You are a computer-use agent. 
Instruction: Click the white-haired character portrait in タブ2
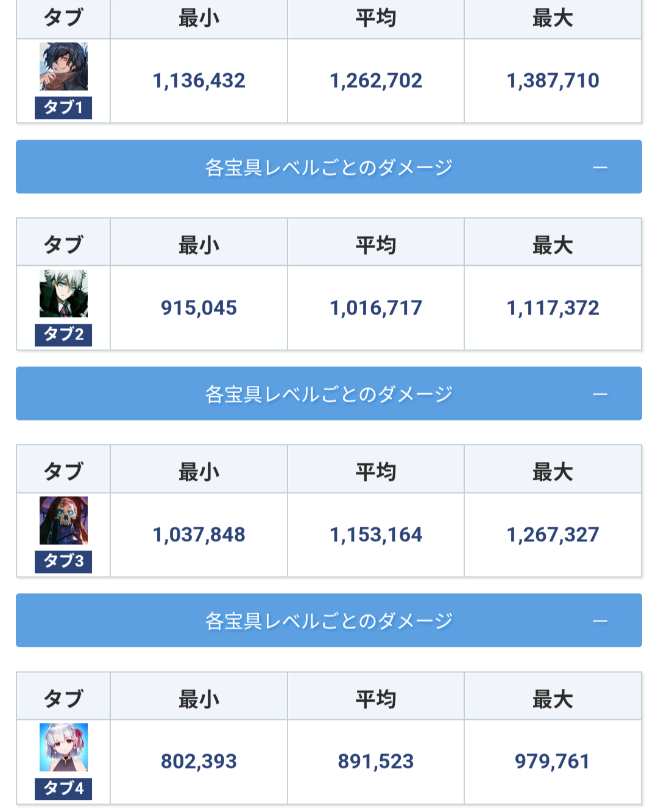tap(63, 293)
